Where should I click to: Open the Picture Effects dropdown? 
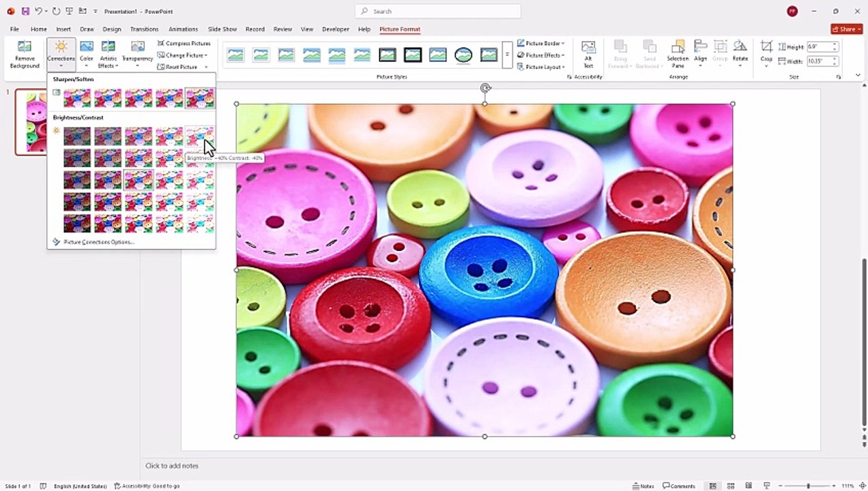click(540, 55)
